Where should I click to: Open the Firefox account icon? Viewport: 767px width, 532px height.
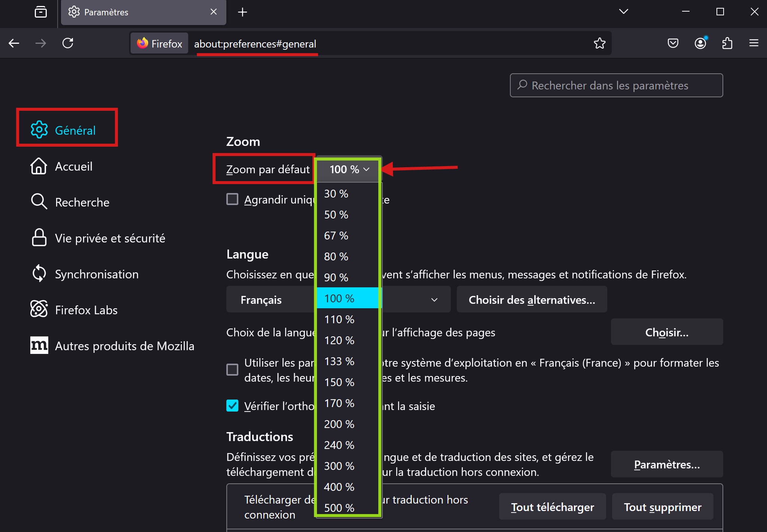point(700,43)
